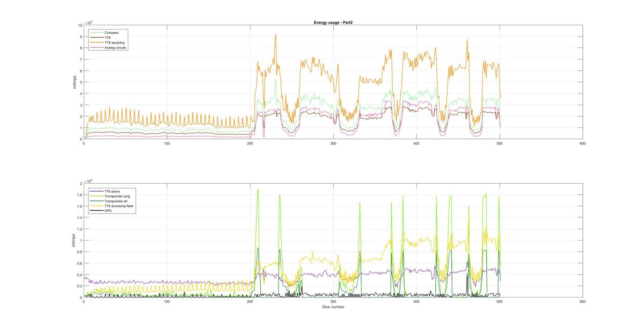Click the '600' x-axis tick in bottom plot
Image resolution: width=644 pixels, height=334 pixels.
582,302
